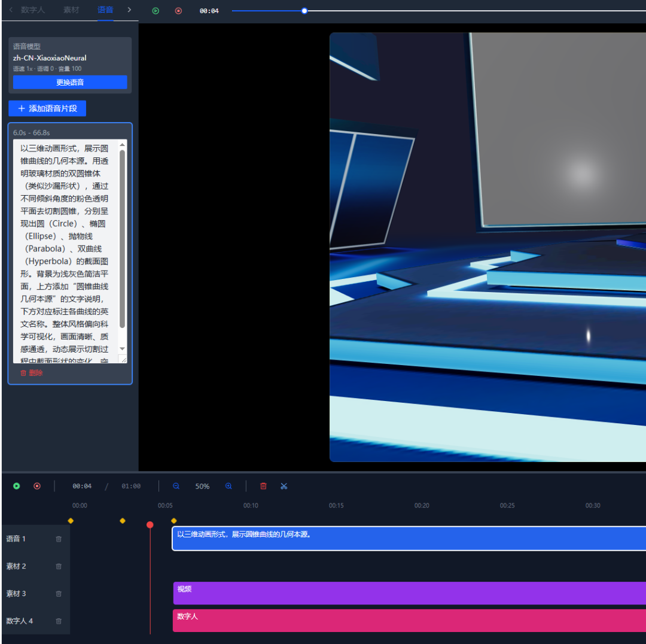646x644 pixels.
Task: Zoom in the timeline with the plus magnifier
Action: click(228, 486)
